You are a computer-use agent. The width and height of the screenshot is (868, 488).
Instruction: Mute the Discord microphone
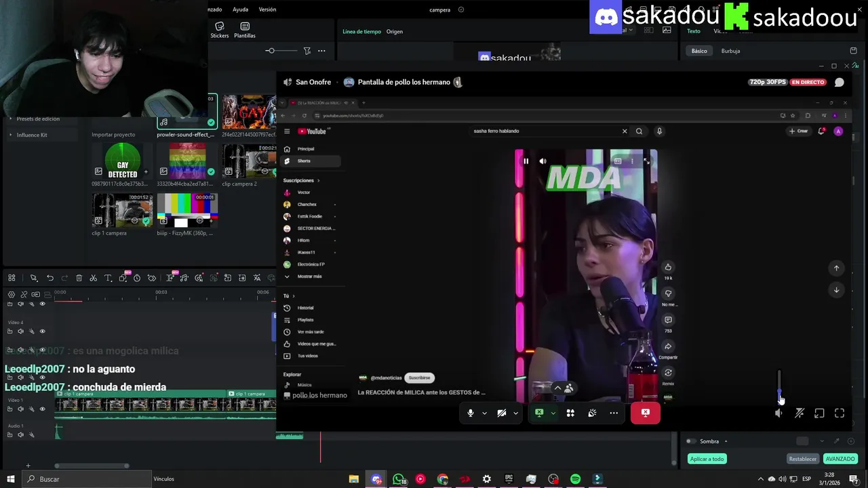(x=470, y=413)
